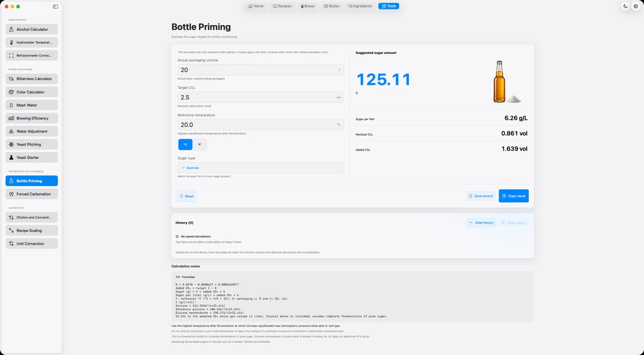Click the Clear history button
Screen dimensions: 644x355
[x=515, y=223]
